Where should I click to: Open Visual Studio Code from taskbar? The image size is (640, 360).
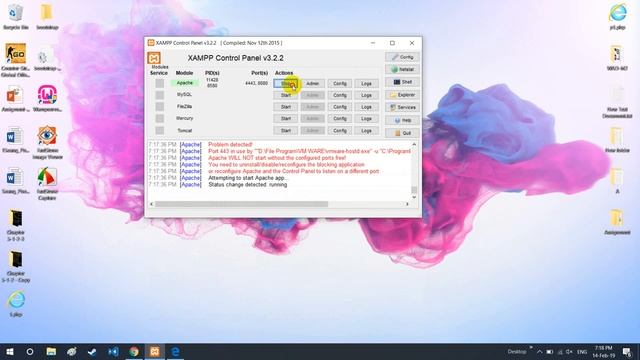pos(113,351)
